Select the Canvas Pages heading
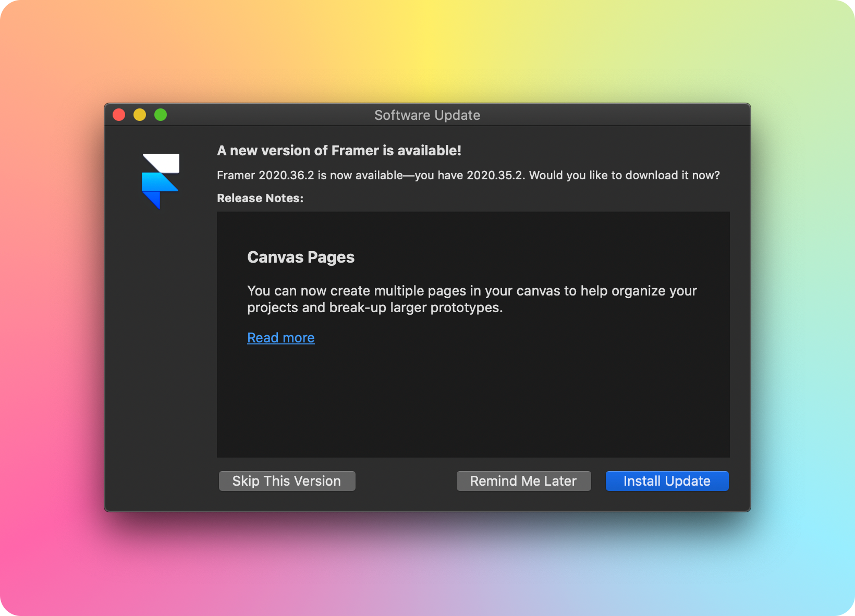855x616 pixels. click(x=301, y=257)
